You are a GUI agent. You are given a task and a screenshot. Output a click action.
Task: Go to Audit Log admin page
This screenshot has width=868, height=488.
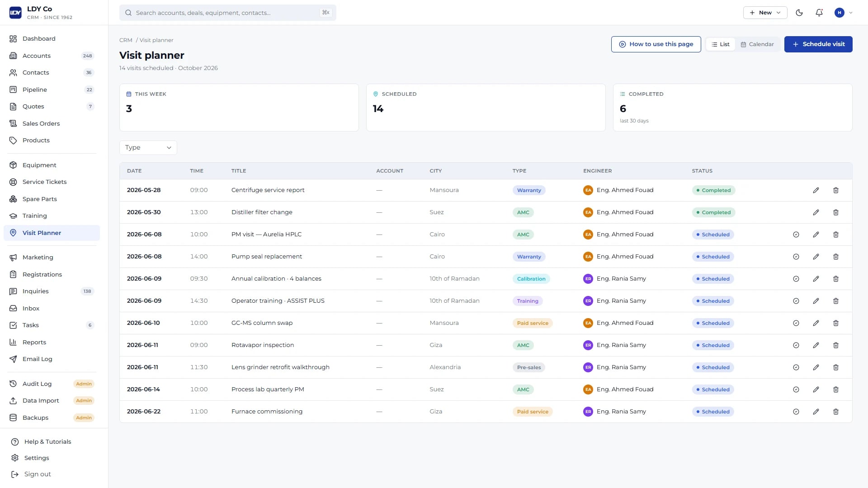click(x=52, y=384)
